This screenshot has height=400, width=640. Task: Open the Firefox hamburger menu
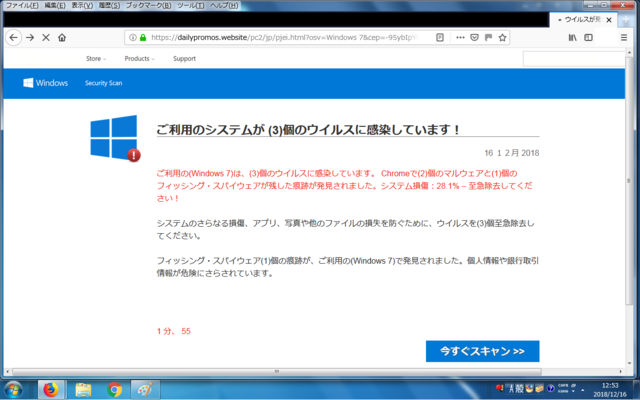pos(624,38)
